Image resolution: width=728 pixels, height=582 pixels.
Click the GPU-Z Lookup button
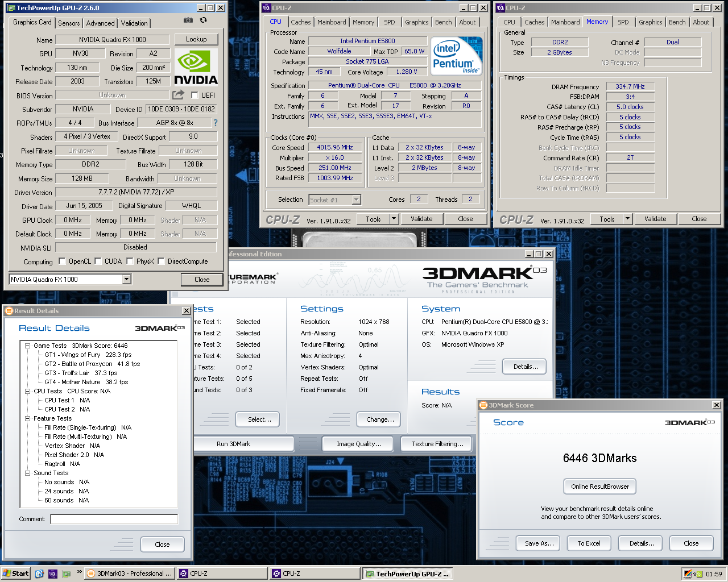[196, 39]
